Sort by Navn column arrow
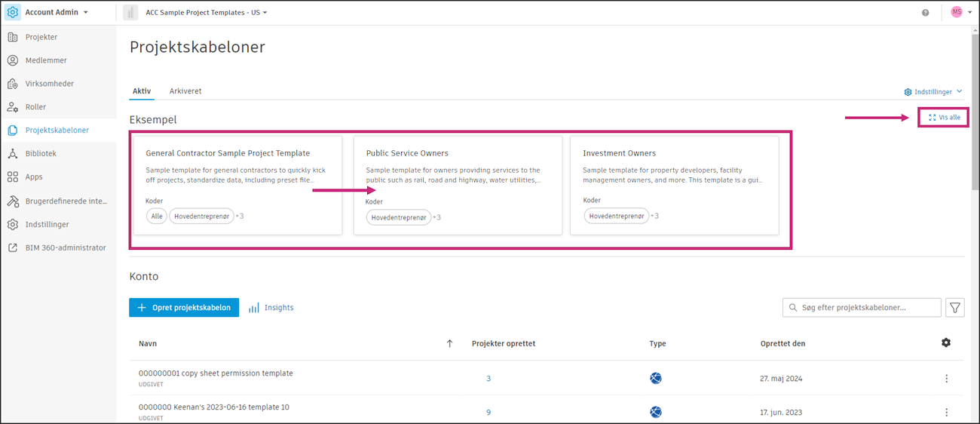980x424 pixels. click(x=450, y=344)
